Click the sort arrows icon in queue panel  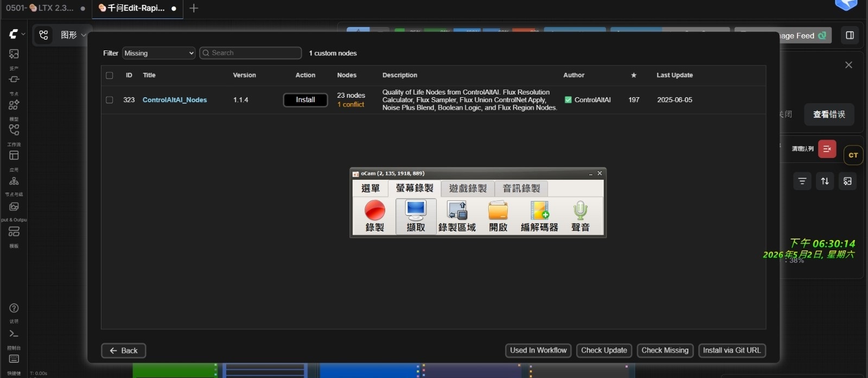coord(825,181)
